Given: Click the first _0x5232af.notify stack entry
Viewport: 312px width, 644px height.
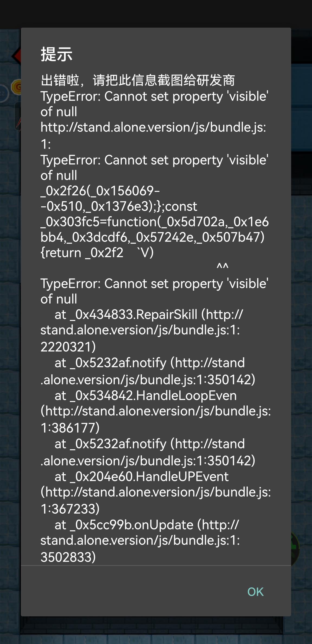Looking at the screenshot, I should 148,371.
